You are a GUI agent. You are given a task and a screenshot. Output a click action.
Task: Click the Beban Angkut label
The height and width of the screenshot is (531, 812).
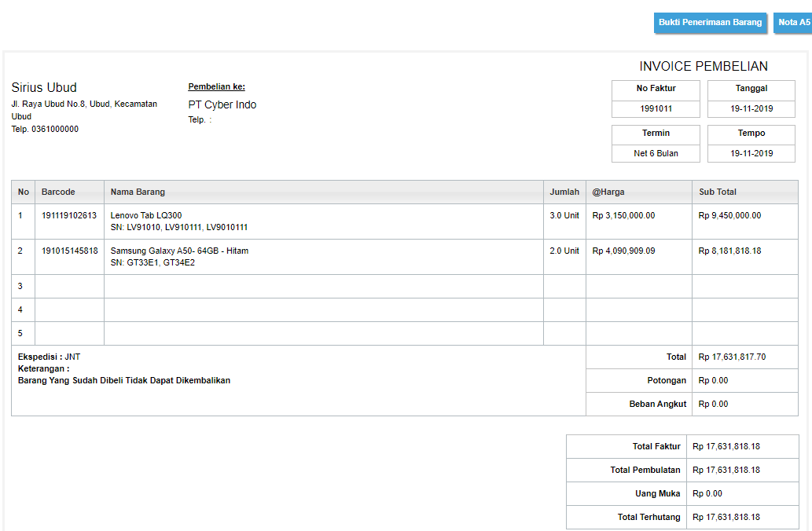tap(658, 404)
